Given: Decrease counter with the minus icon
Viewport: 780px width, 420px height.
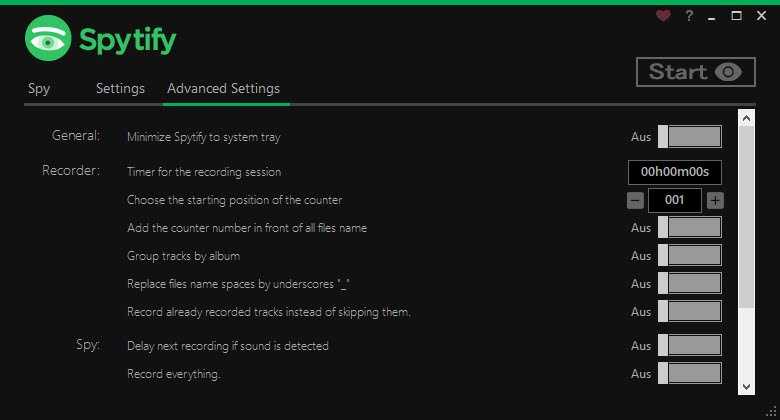Looking at the screenshot, I should pos(635,200).
